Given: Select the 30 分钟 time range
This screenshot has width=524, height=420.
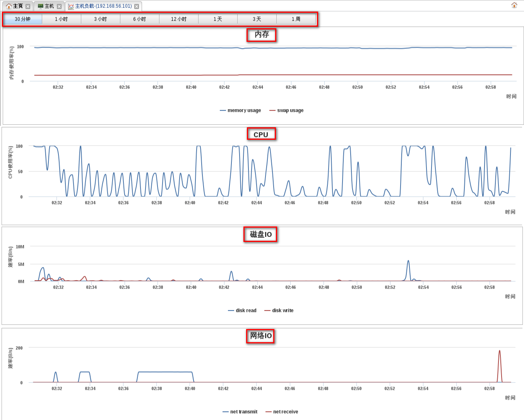Looking at the screenshot, I should (22, 19).
